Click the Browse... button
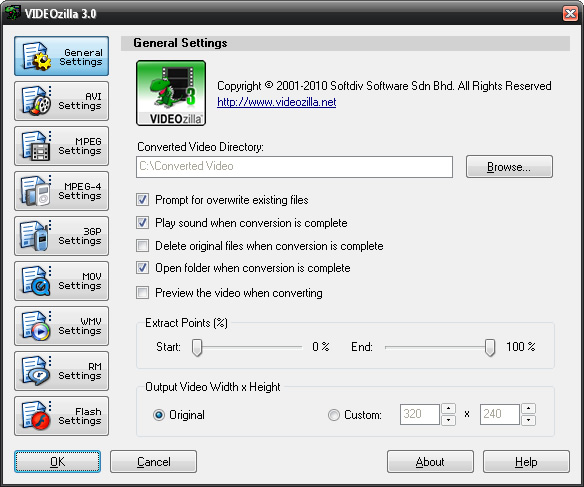This screenshot has height=487, width=584. click(509, 166)
